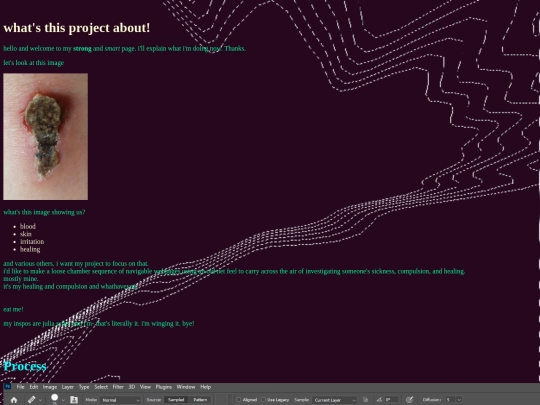Enable the Use Legacy checkbox
This screenshot has width=540, height=405.
coord(263,399)
